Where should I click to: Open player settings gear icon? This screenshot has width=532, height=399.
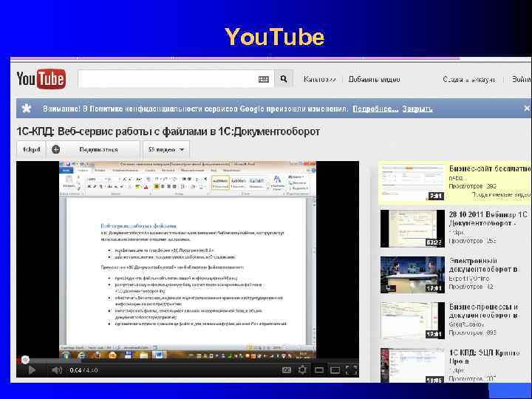302,370
